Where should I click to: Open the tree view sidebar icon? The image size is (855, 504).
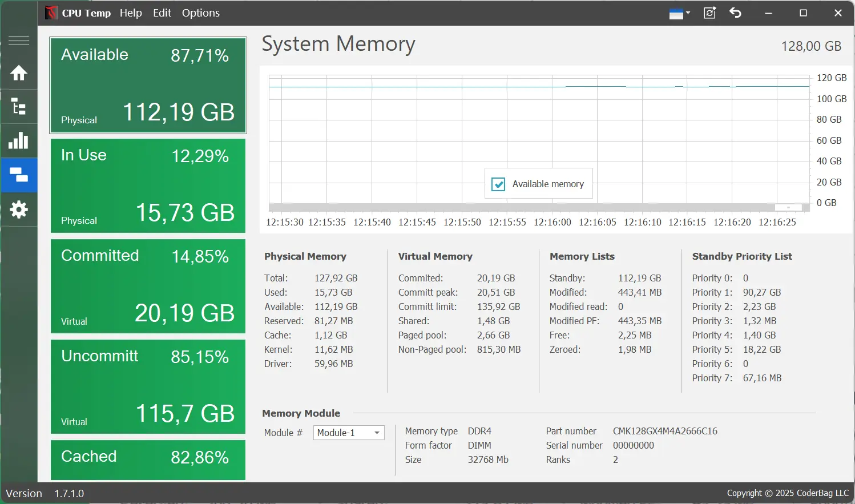click(x=19, y=107)
